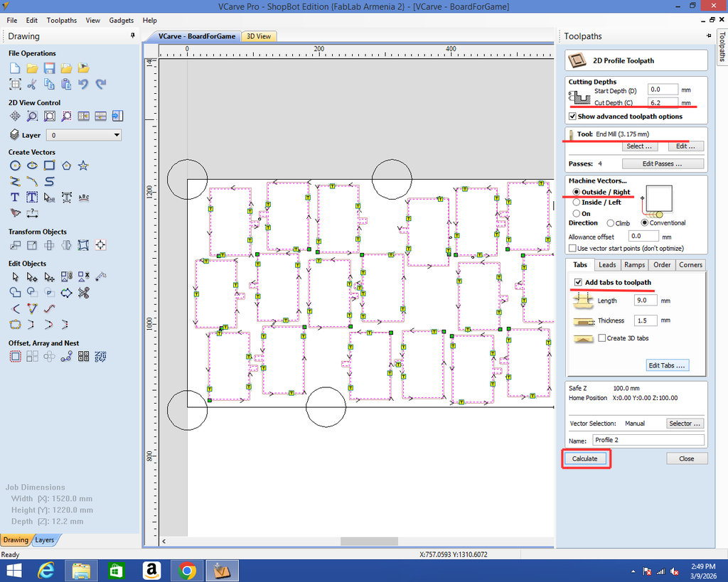Click the Edit Tabs .... button
728x582 pixels.
click(x=667, y=365)
